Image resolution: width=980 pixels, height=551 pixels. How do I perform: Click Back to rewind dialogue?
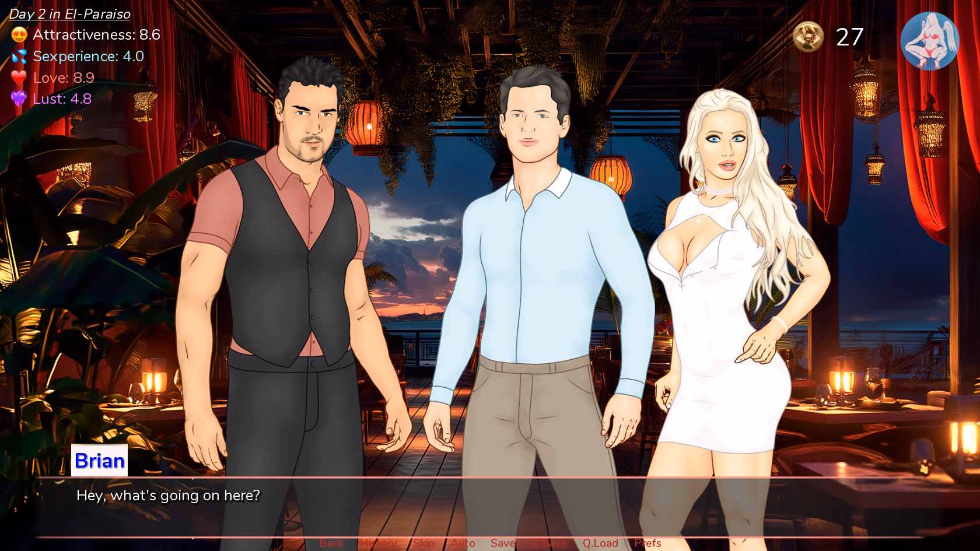[x=331, y=543]
